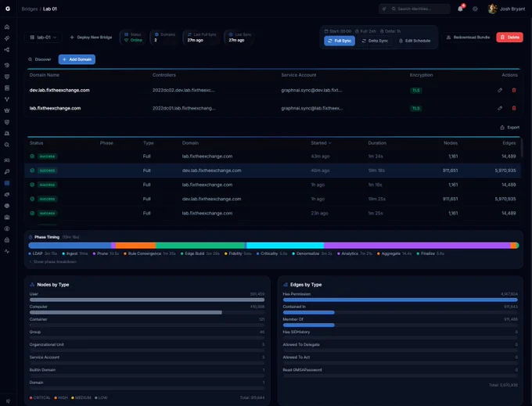Click the Add Domain button
Viewport: 532px width, 406px height.
(x=77, y=59)
